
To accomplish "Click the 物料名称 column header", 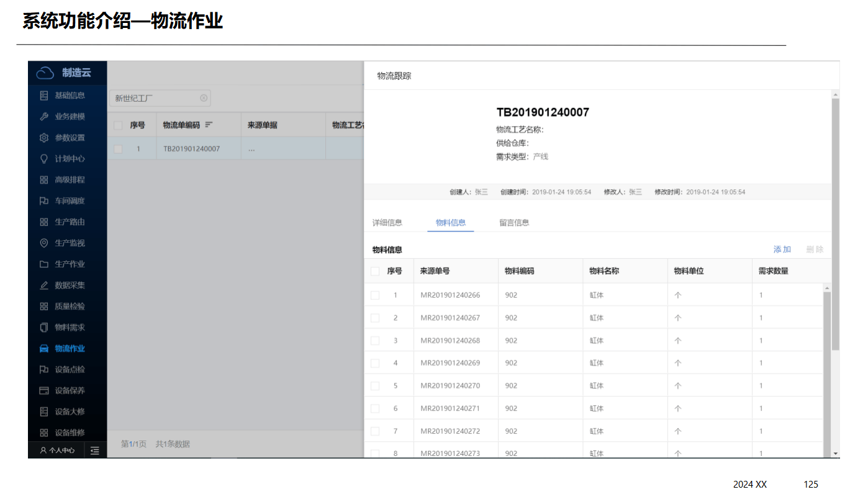I will (x=604, y=271).
